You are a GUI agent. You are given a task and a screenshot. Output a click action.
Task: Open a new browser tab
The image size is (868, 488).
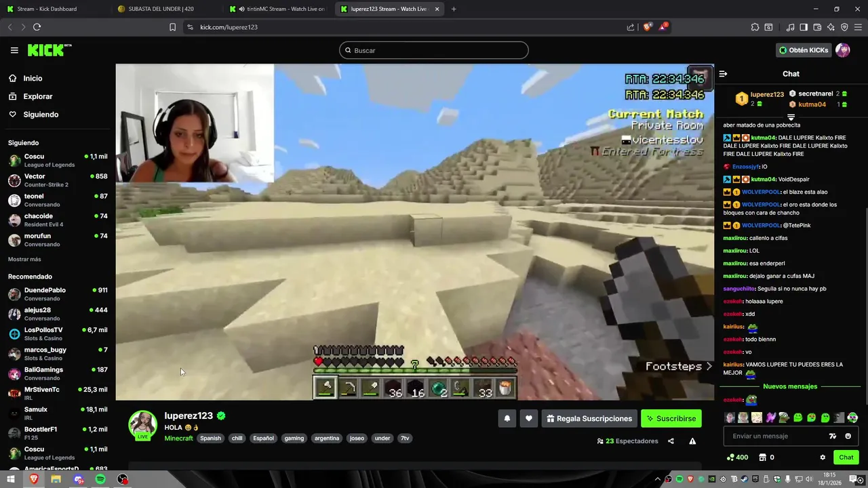pos(454,9)
